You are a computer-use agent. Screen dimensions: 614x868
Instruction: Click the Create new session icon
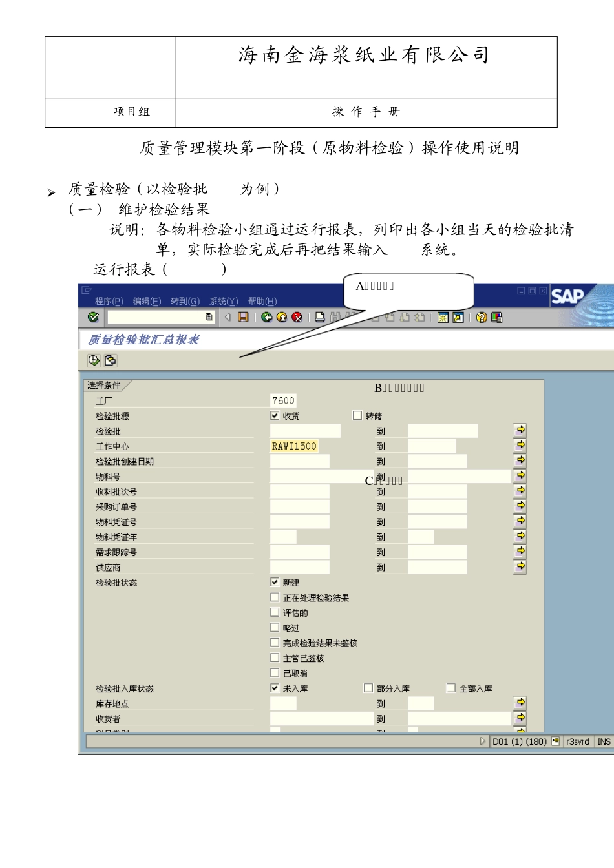(x=443, y=317)
